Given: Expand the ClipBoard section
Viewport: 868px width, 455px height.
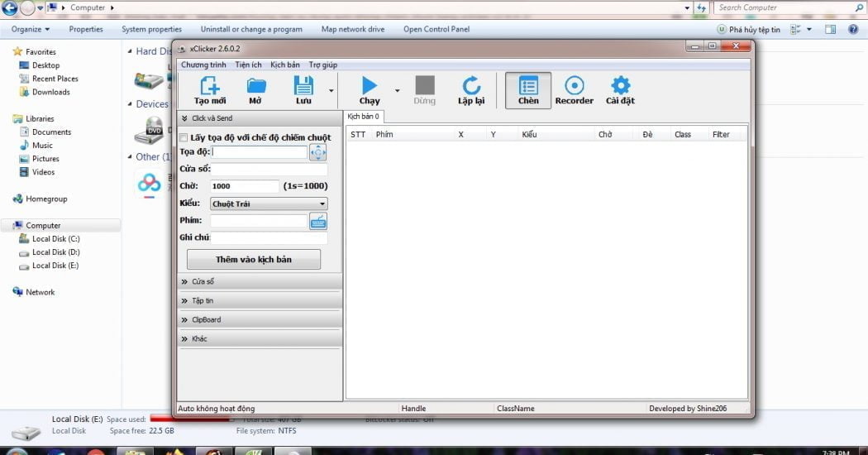Looking at the screenshot, I should point(260,320).
